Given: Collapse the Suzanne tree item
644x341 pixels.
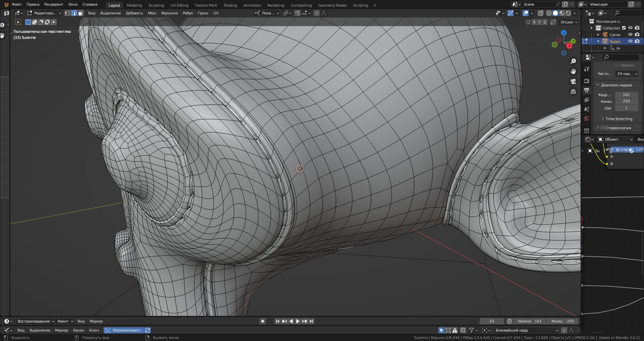Looking at the screenshot, I should click(x=598, y=42).
